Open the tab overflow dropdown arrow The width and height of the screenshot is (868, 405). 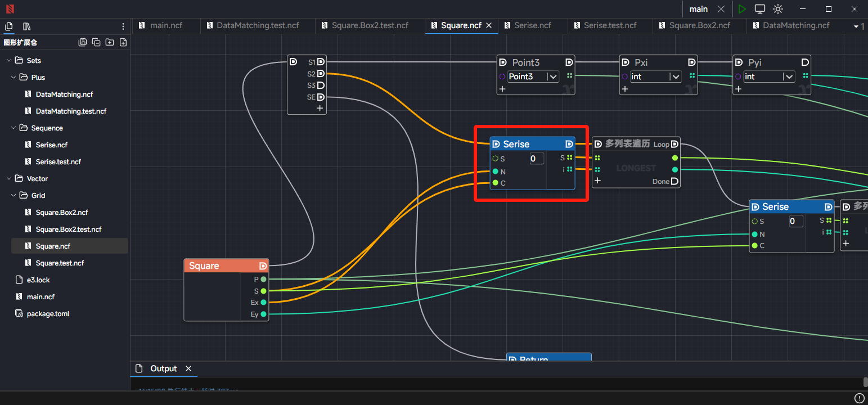(857, 26)
